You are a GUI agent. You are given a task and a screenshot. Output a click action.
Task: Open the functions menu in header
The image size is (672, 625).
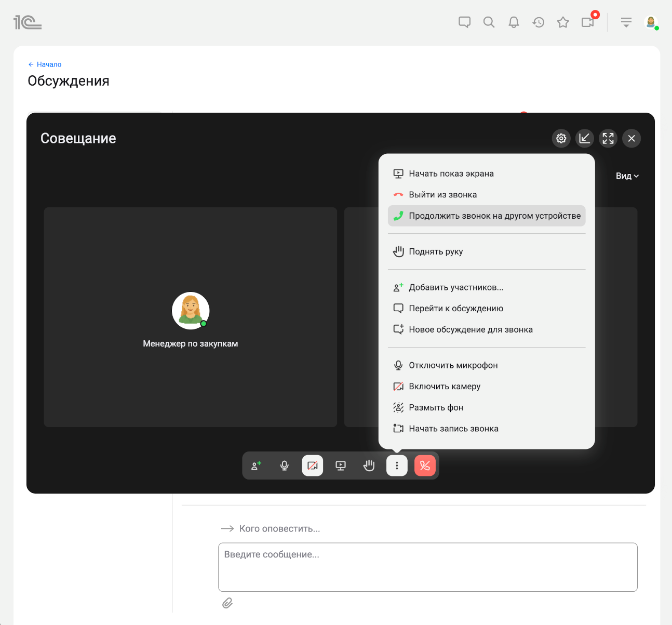pos(626,22)
